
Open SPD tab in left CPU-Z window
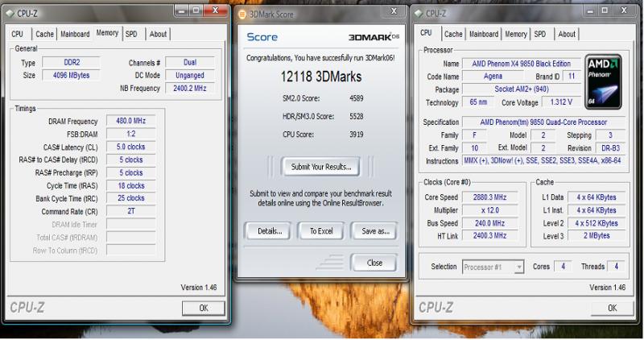(x=131, y=34)
